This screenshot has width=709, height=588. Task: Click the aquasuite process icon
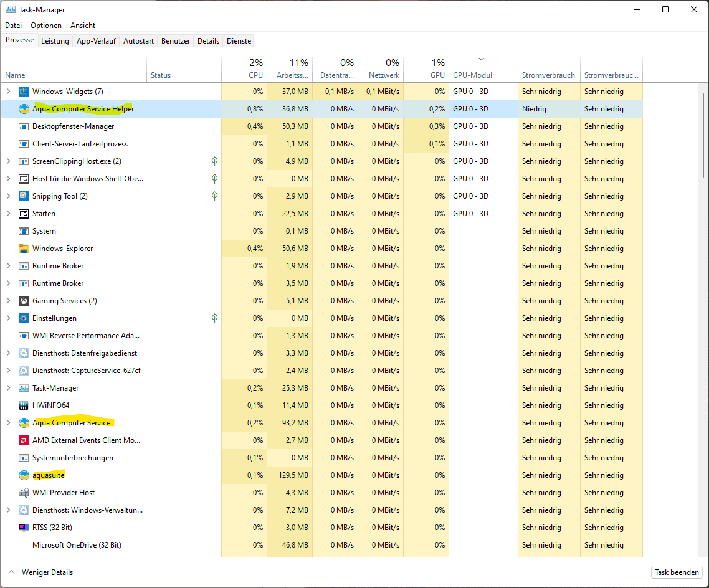[x=24, y=475]
